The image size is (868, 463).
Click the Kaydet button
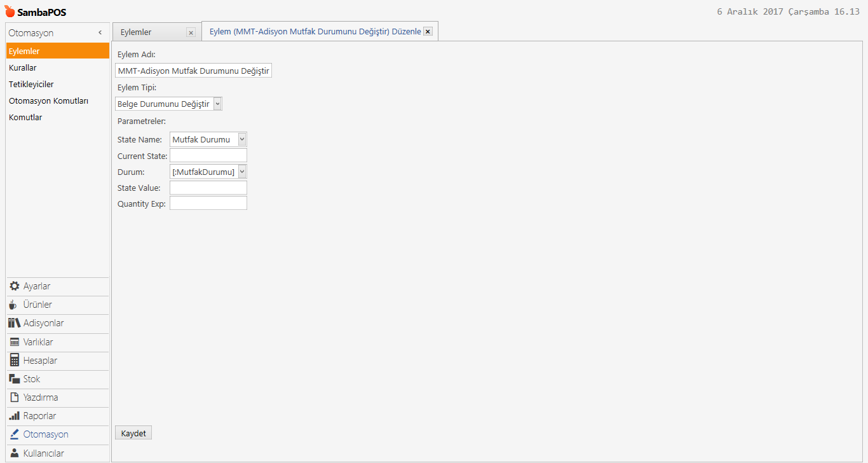coord(133,433)
